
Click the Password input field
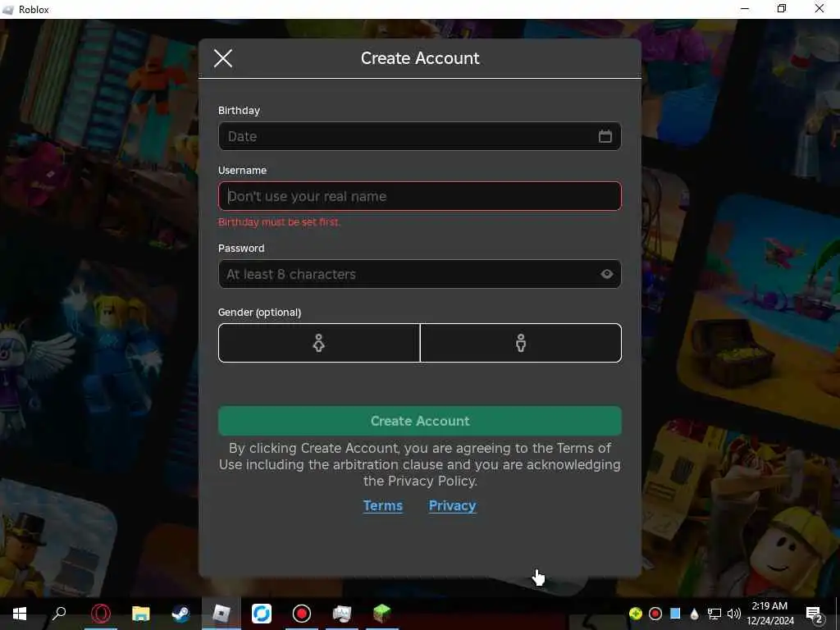pos(419,274)
